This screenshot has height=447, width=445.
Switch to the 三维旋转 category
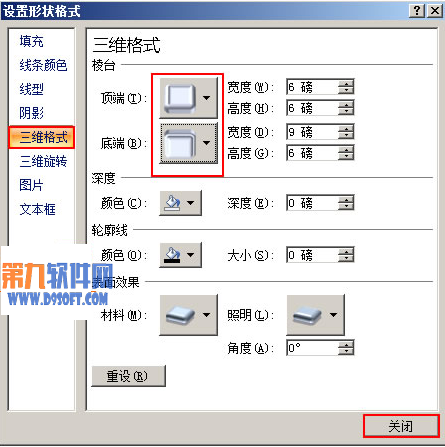43,161
